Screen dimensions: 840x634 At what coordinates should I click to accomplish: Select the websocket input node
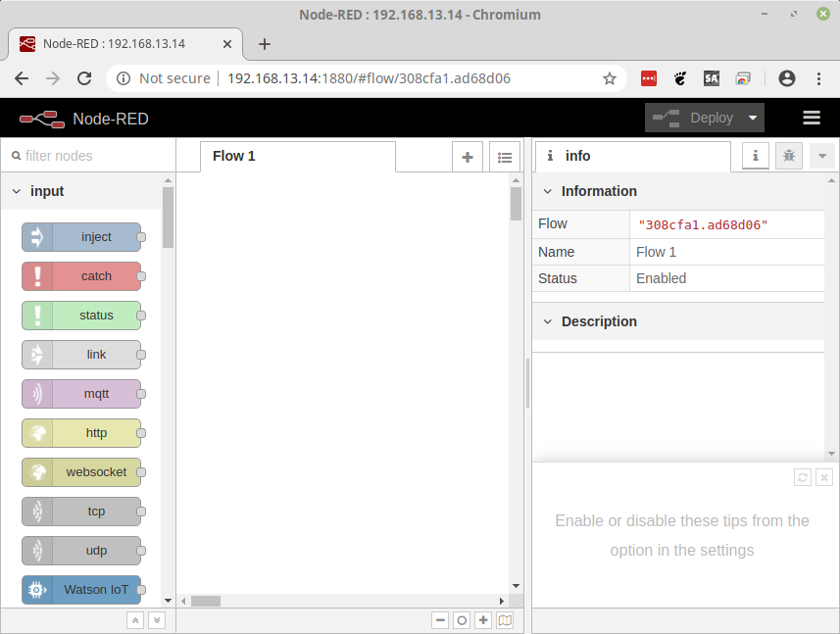click(x=81, y=471)
